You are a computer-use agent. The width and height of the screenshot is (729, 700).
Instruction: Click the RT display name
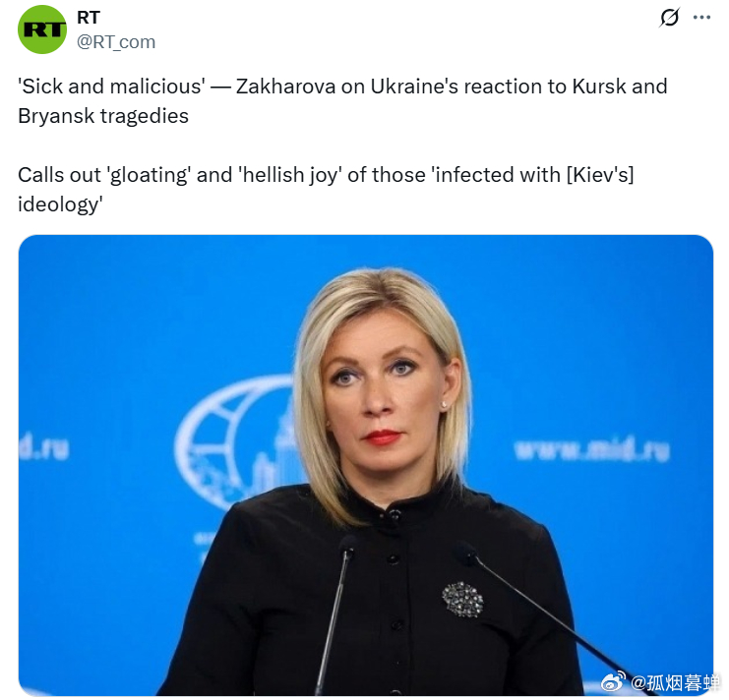coord(89,18)
